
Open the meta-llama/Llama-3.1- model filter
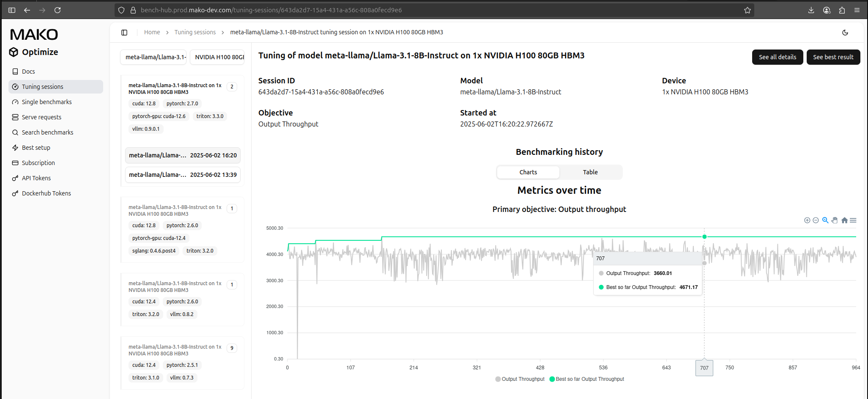[x=153, y=57]
